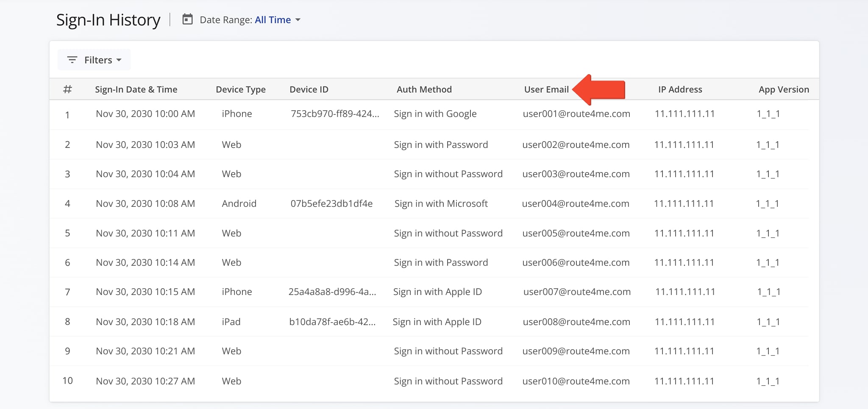Click the IP Address column header

[680, 89]
